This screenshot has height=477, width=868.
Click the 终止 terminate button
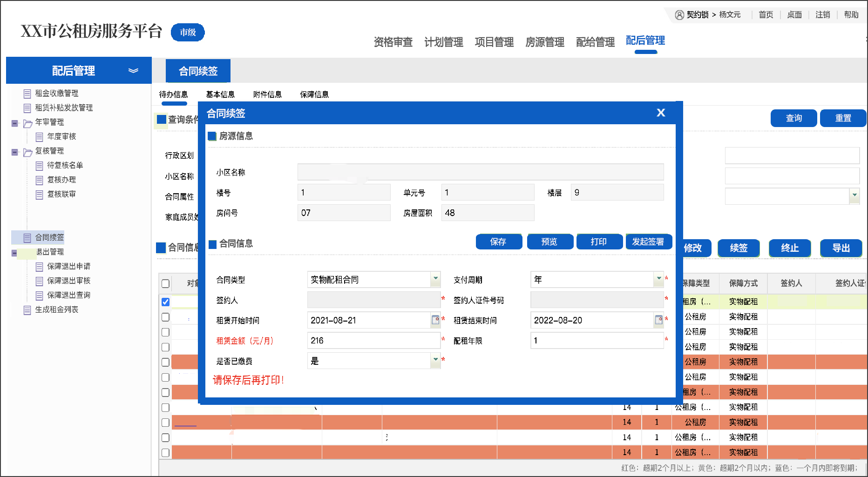790,248
